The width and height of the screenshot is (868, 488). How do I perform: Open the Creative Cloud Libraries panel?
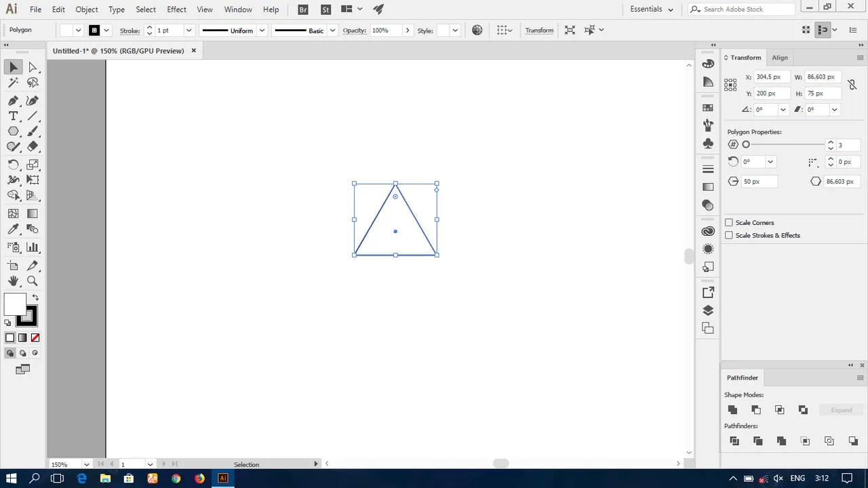708,231
